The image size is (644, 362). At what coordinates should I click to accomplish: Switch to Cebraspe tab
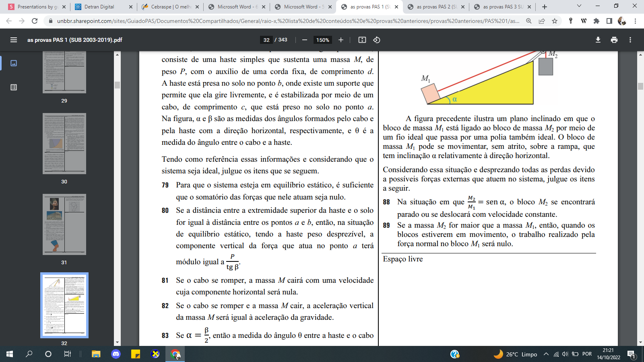pos(171,7)
